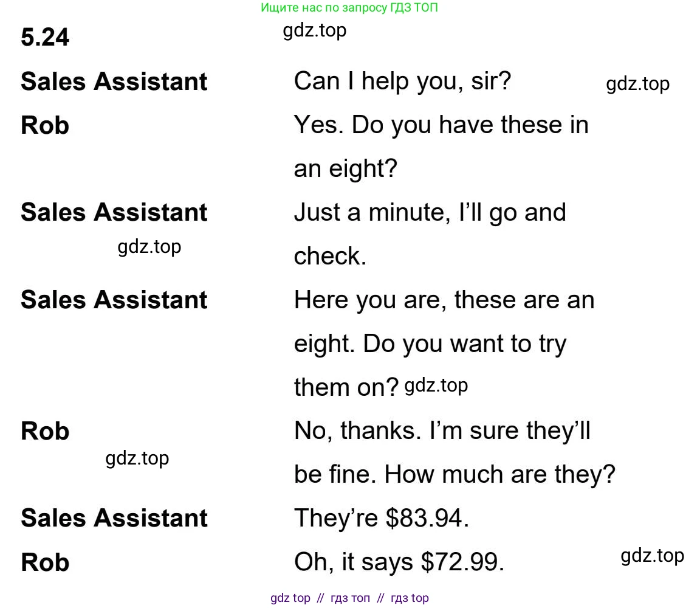The image size is (700, 608).
Task: Click the line "Just a minute, I'll go and"
Action: pyautogui.click(x=430, y=212)
